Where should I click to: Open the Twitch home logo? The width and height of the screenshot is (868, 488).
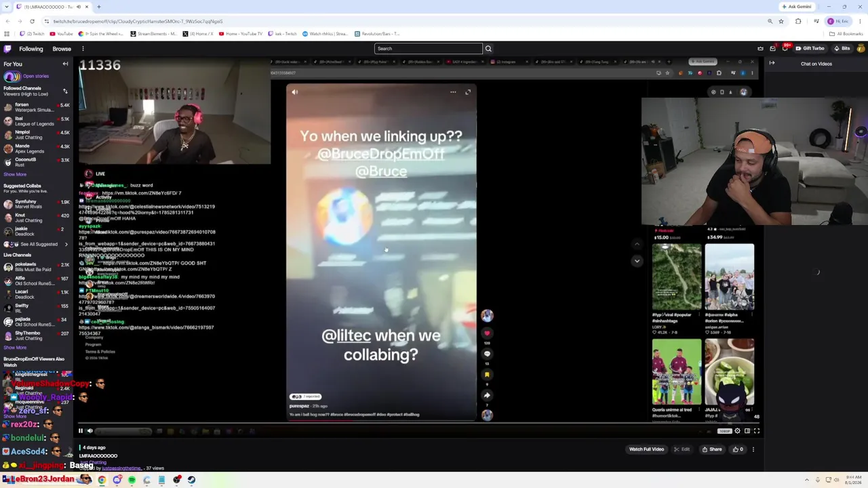coord(7,49)
